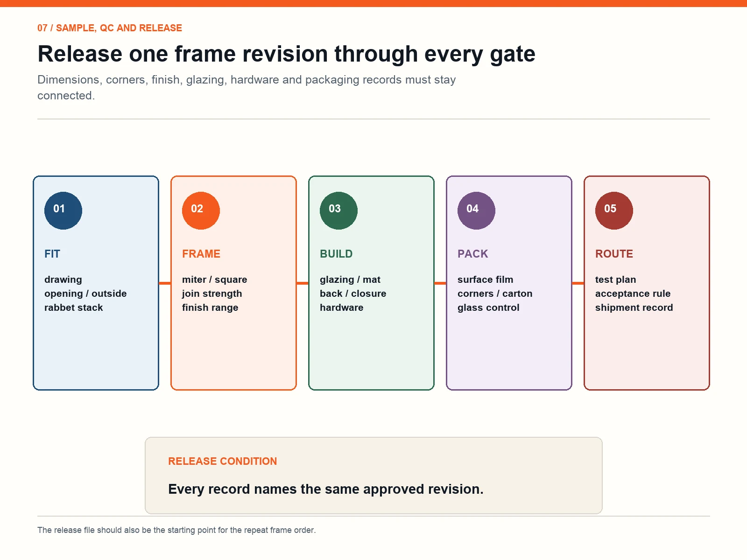This screenshot has width=747, height=560.
Task: Select the PACK card heading
Action: pyautogui.click(x=473, y=254)
